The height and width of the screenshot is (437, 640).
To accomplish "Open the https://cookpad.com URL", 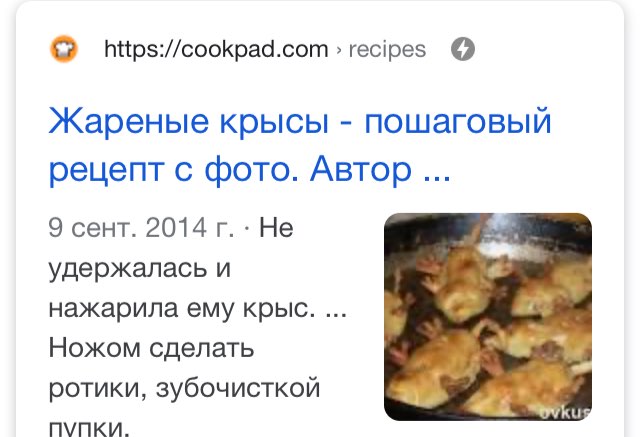I will pyautogui.click(x=216, y=49).
